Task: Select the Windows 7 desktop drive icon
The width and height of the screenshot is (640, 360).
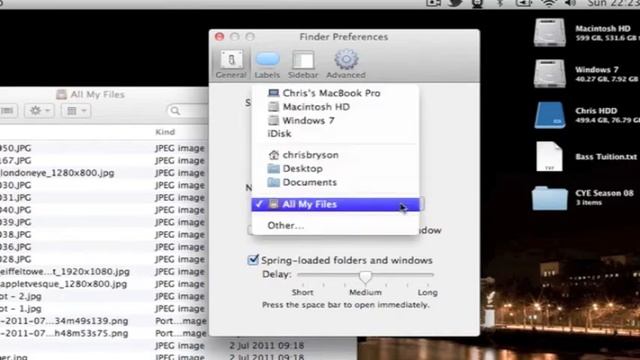Action: click(x=549, y=74)
